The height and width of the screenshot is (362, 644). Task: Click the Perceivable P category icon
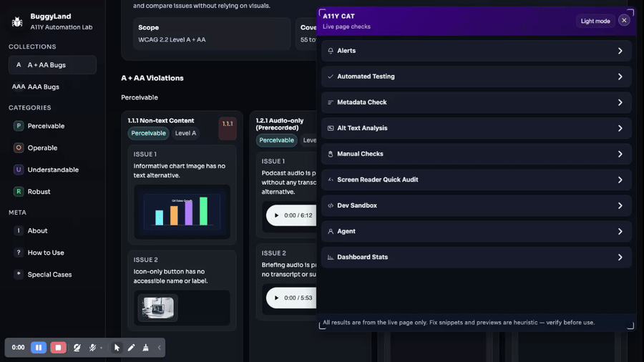pos(19,126)
